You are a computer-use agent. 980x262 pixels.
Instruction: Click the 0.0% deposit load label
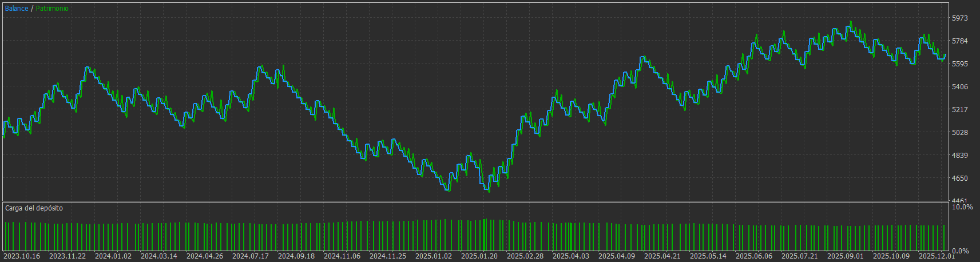coord(961,251)
